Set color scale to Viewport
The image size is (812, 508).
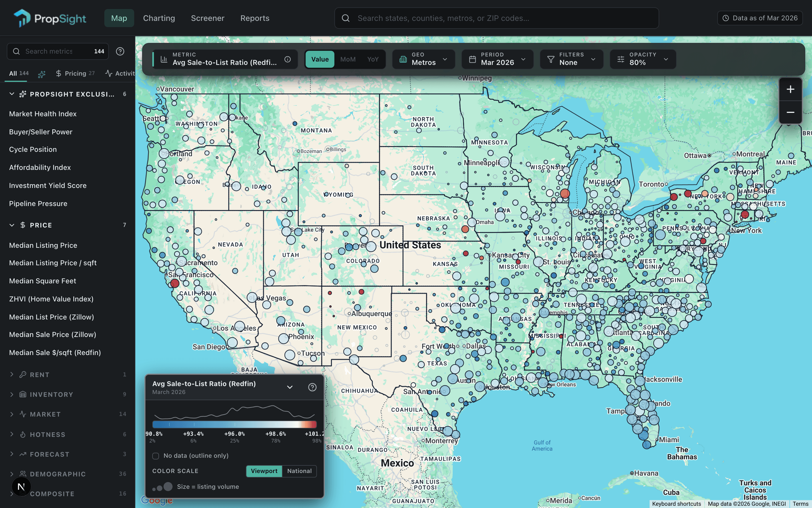pyautogui.click(x=264, y=471)
